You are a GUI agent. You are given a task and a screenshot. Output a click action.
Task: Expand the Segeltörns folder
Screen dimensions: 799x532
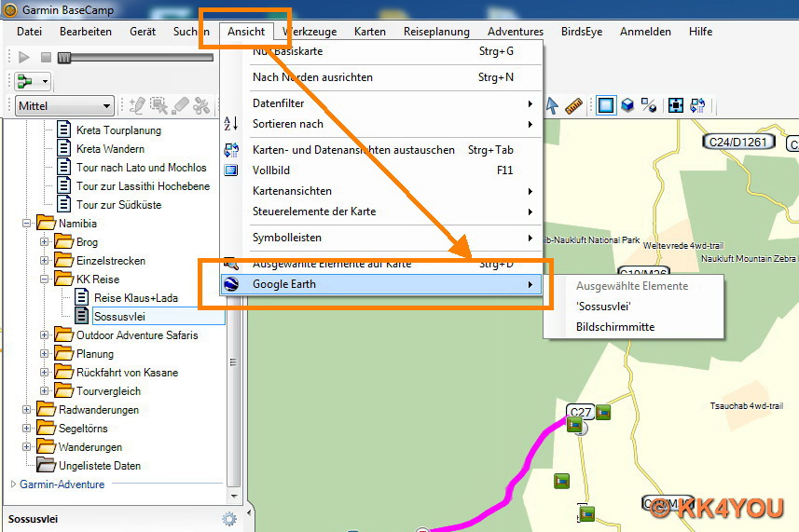click(26, 429)
